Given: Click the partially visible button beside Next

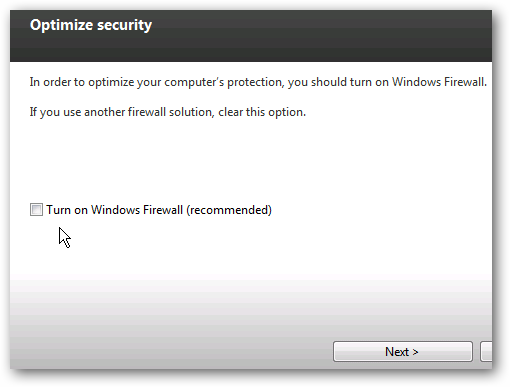Looking at the screenshot, I should pos(486,352).
